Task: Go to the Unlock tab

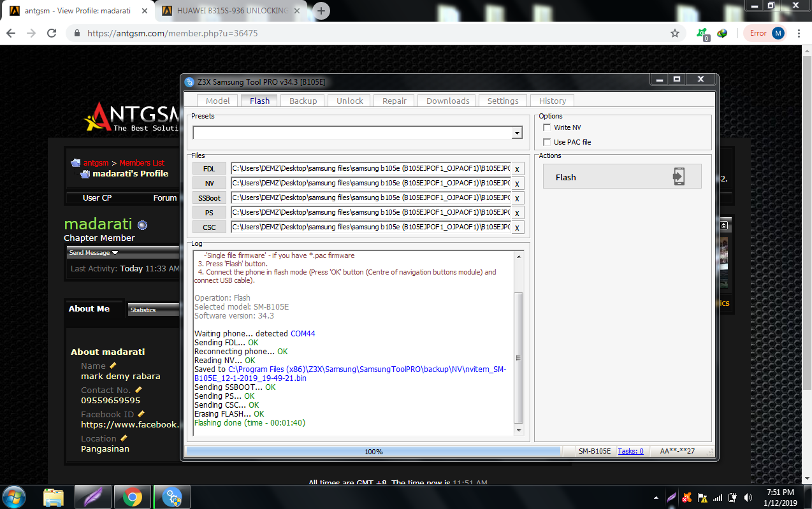Action: tap(350, 101)
